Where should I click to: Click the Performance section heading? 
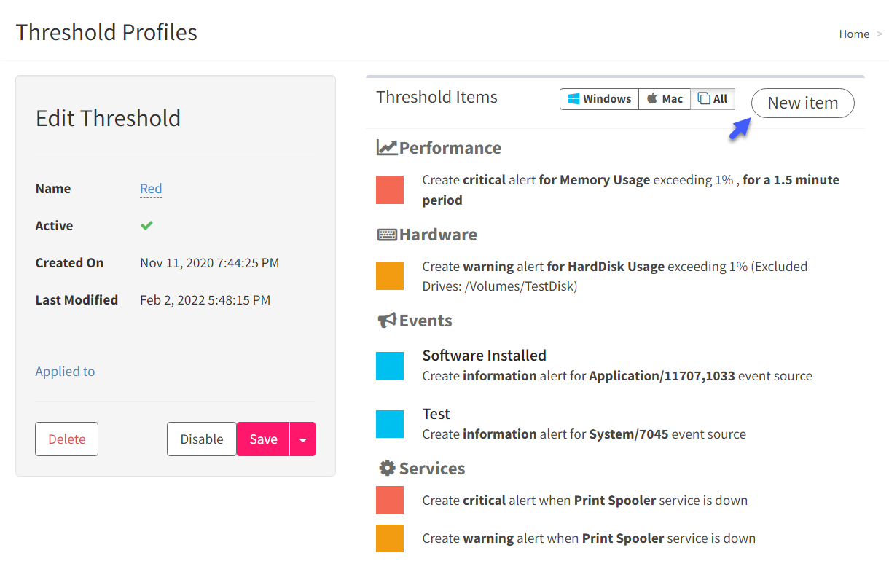click(x=450, y=148)
